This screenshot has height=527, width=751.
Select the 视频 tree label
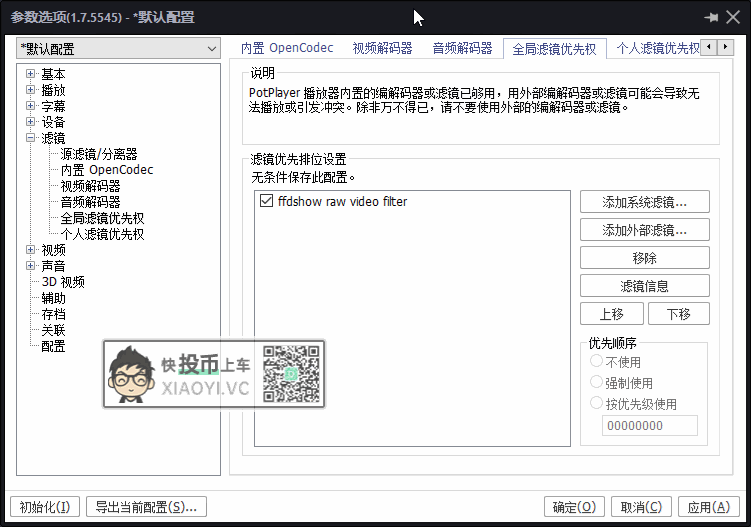53,250
